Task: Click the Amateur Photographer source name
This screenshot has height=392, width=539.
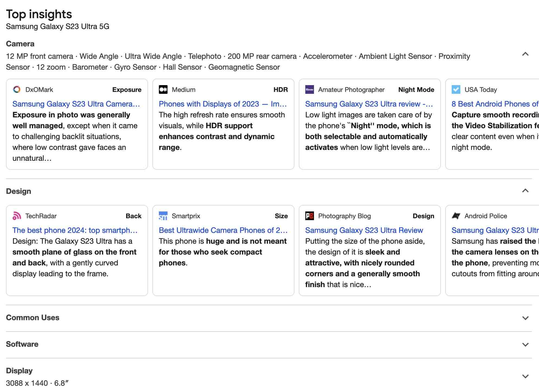Action: (351, 90)
